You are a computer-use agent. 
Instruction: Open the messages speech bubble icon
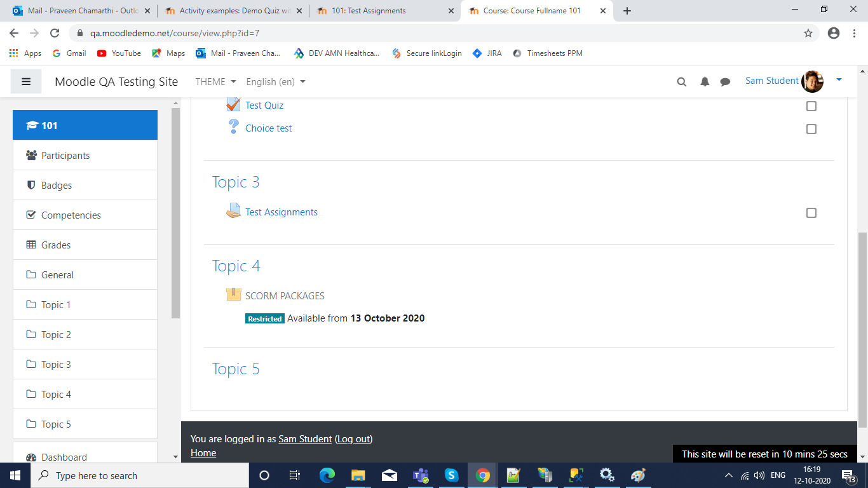[x=725, y=81]
